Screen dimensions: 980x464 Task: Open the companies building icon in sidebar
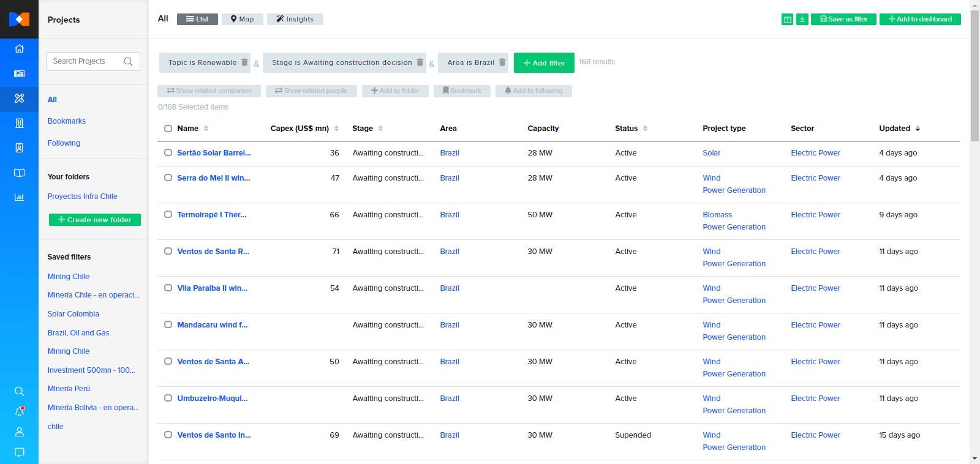pyautogui.click(x=19, y=123)
